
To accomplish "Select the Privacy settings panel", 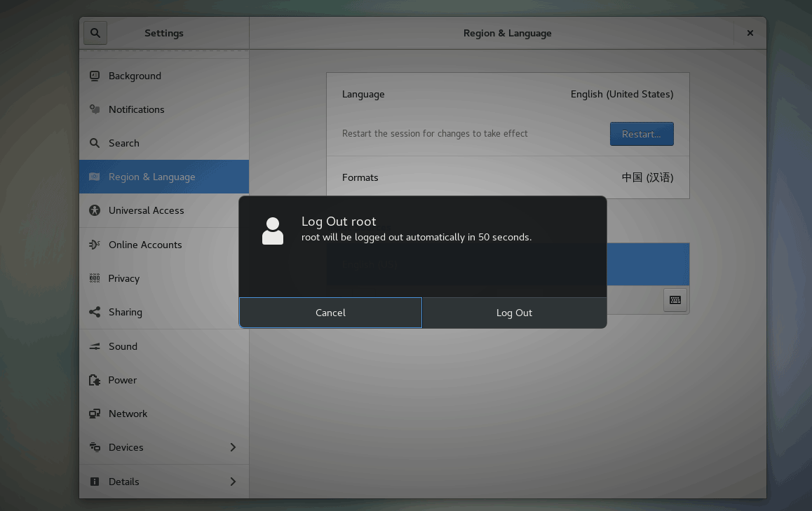I will 124,278.
